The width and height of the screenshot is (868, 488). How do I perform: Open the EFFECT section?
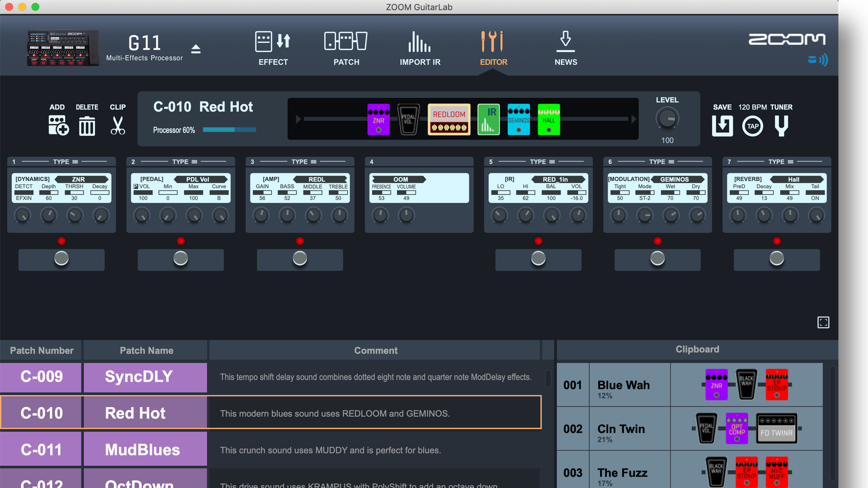(x=273, y=49)
